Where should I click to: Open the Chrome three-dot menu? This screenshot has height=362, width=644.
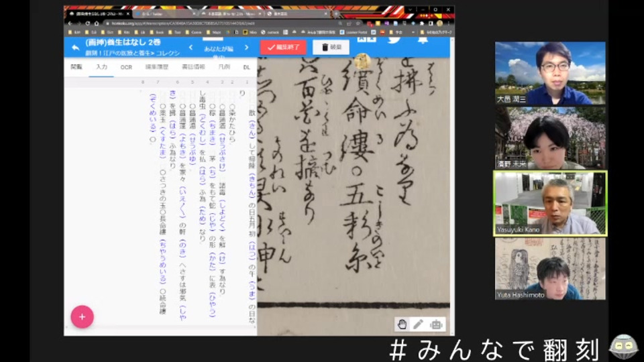pos(449,23)
